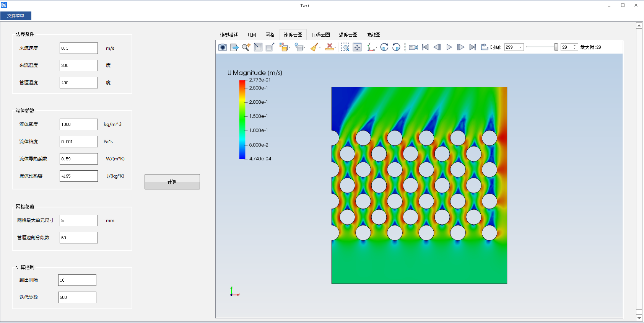644x323 pixels.
Task: Rotate view clockwise icon
Action: click(384, 47)
